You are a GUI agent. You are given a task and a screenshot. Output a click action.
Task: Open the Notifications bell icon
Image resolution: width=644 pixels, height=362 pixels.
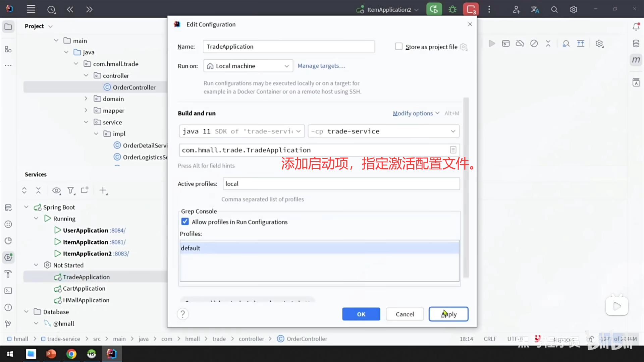click(x=636, y=26)
